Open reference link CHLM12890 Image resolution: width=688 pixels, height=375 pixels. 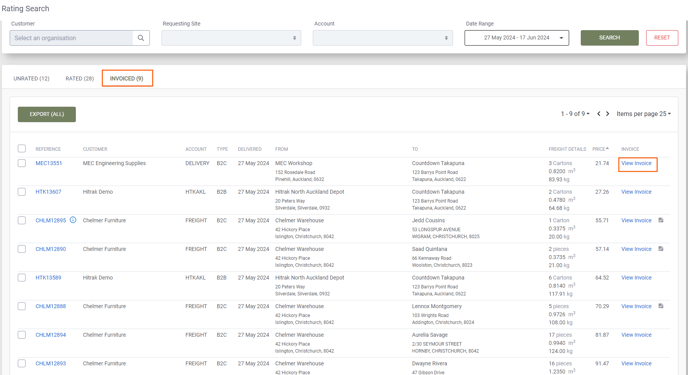tap(50, 249)
